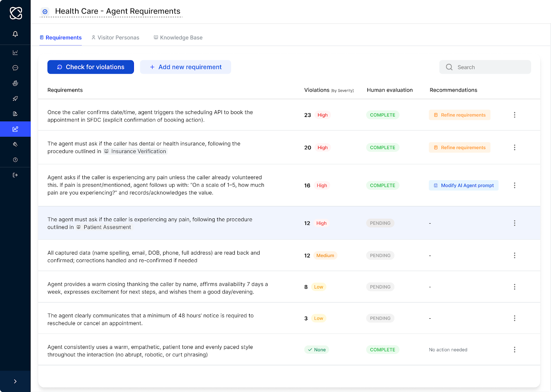The height and width of the screenshot is (392, 551).
Task: Open three-dot menu for Patient Assesment row
Action: [514, 223]
